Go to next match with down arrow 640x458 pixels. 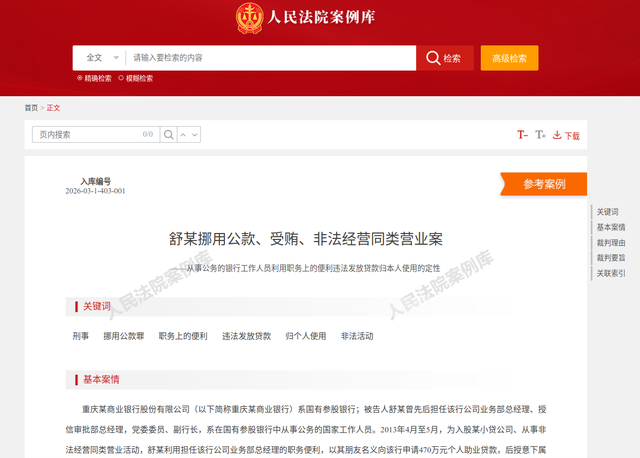pos(195,135)
